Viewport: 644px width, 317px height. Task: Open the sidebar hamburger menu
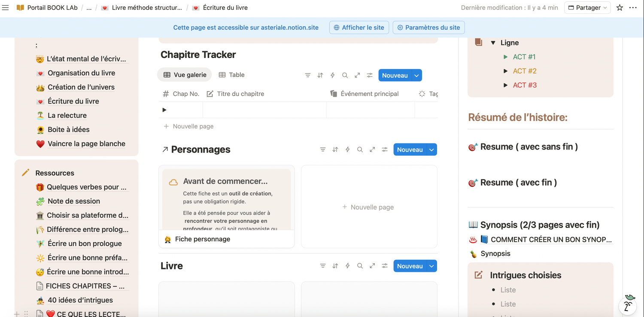click(x=6, y=8)
